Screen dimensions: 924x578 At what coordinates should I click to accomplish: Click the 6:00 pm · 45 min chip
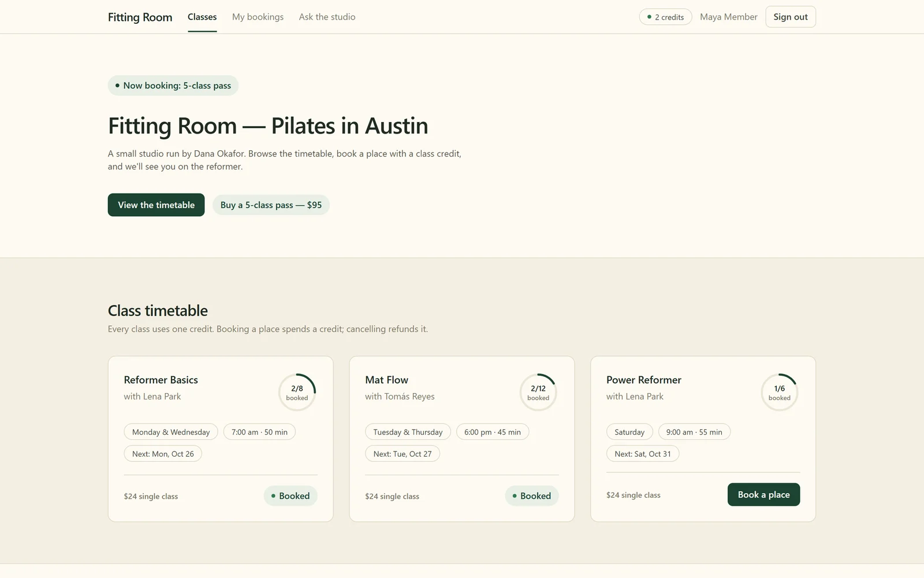[x=493, y=432]
